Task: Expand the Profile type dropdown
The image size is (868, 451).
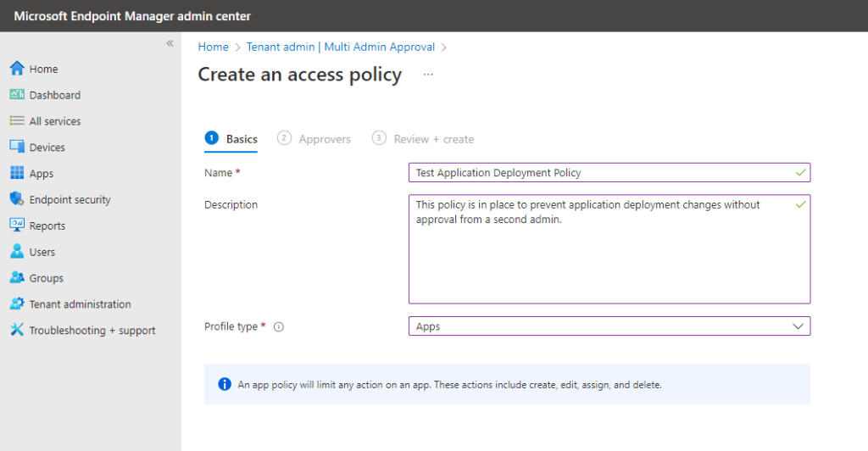Action: [x=609, y=326]
